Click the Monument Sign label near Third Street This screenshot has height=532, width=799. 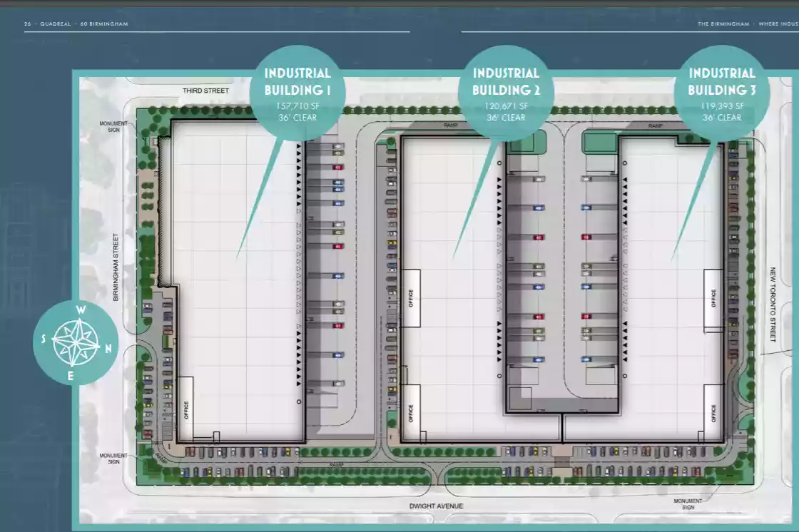tap(113, 126)
